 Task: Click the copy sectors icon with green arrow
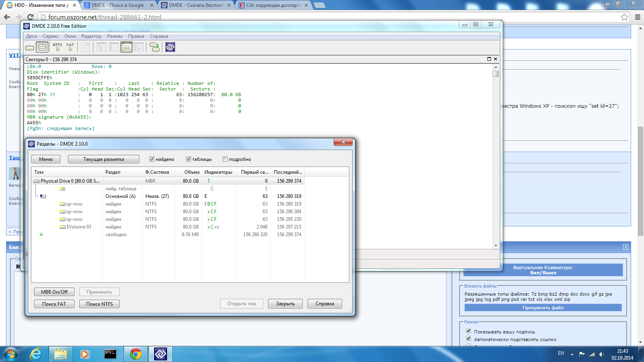pos(155,47)
